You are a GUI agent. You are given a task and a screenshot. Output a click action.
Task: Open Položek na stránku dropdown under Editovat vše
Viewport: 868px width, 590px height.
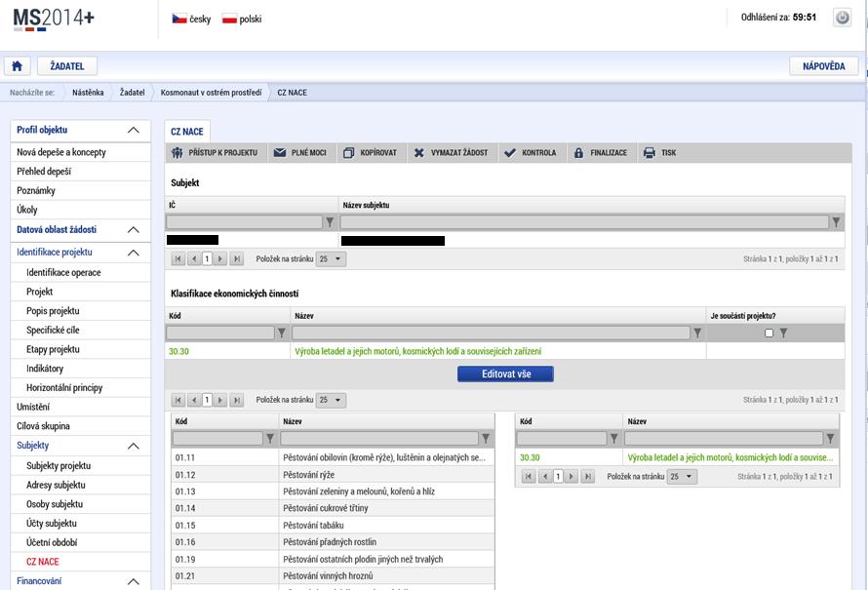click(331, 400)
